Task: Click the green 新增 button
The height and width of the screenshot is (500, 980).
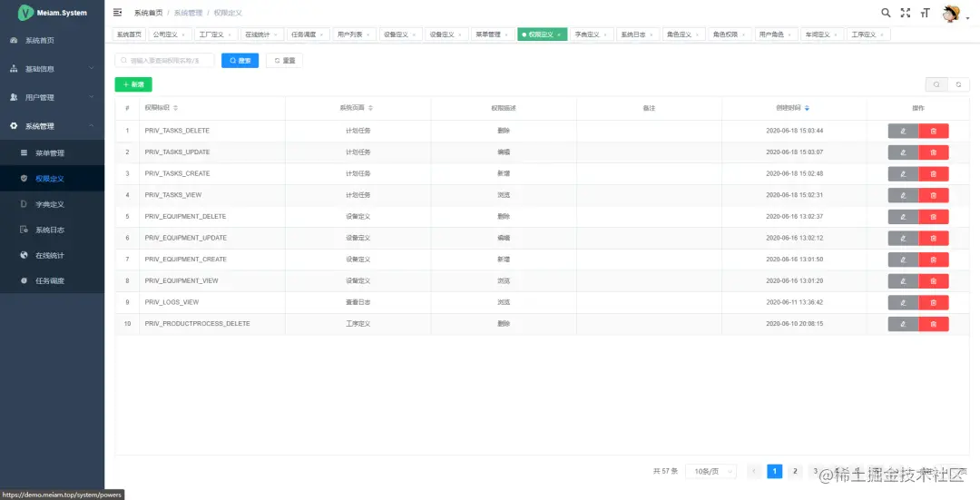Action: pos(133,84)
